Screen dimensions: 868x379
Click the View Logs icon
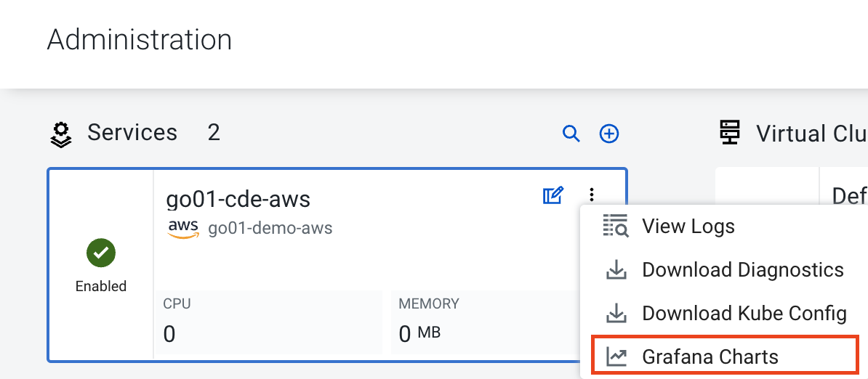tap(616, 227)
